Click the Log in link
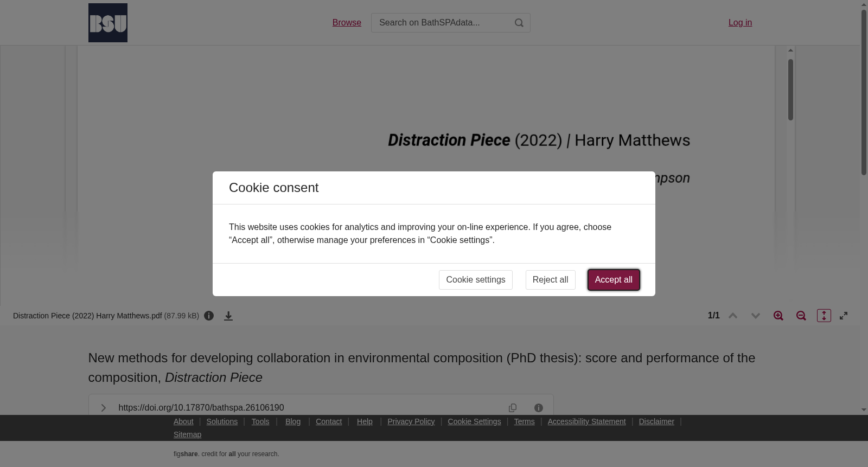The image size is (868, 467). click(x=740, y=23)
